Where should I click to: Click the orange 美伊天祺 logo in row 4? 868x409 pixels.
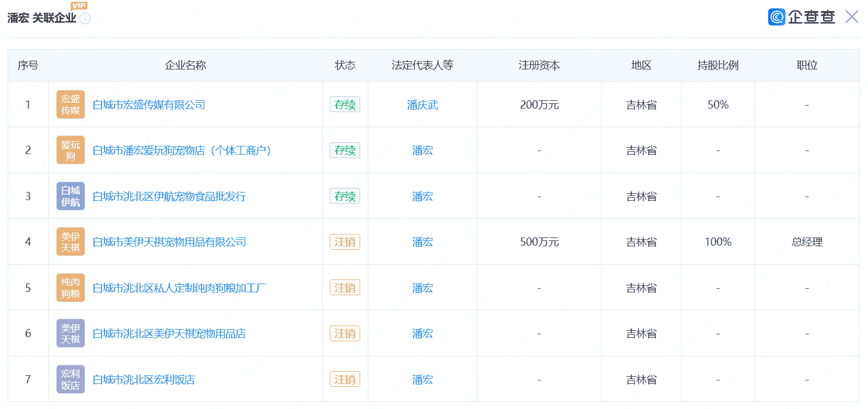[71, 242]
